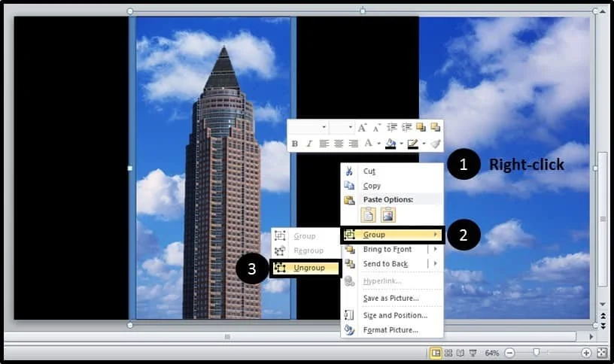Center text in mini toolbar
614x364 pixels.
click(x=339, y=144)
